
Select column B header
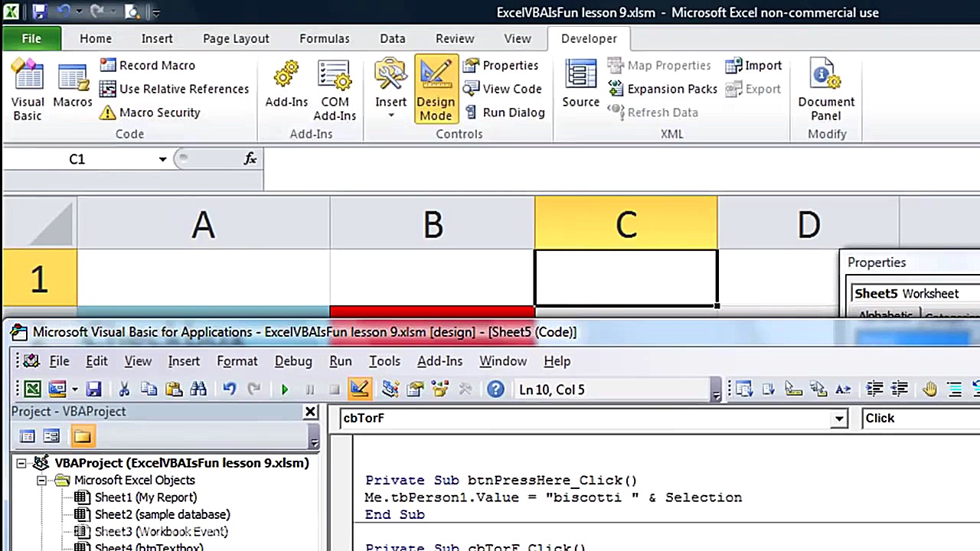point(433,223)
